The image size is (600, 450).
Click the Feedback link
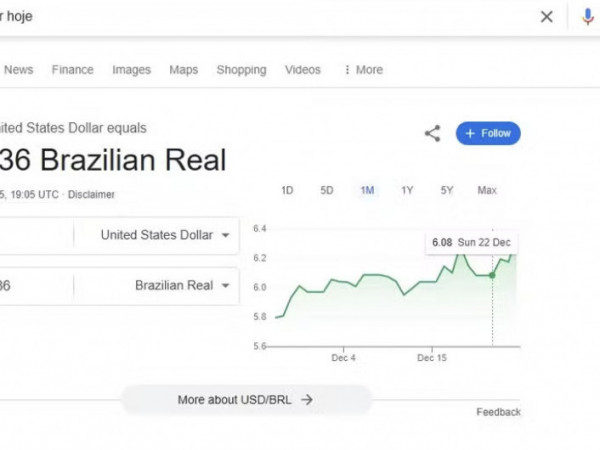coord(498,412)
